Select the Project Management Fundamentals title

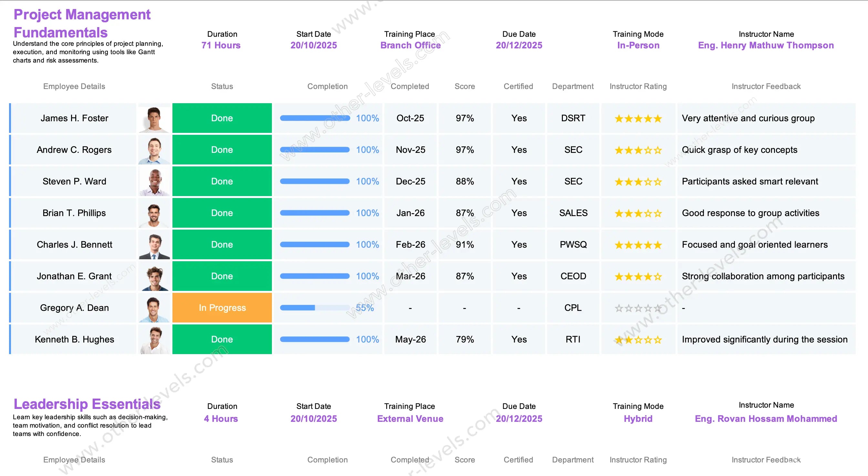[x=82, y=24]
